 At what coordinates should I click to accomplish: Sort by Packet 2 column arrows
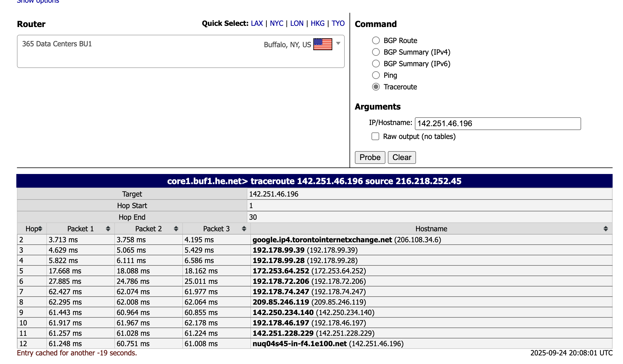click(176, 229)
